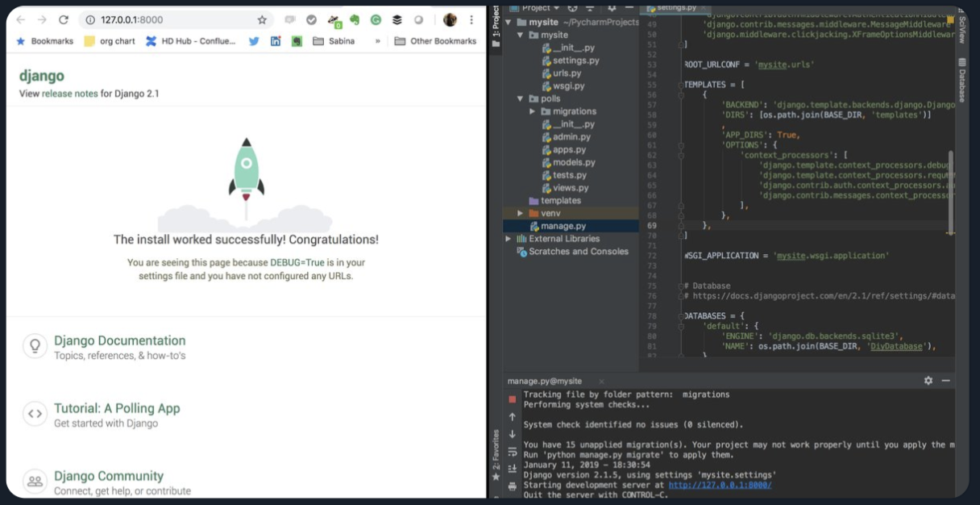The height and width of the screenshot is (505, 980).
Task: Click the locate-file target icon in Project panel
Action: click(x=572, y=8)
